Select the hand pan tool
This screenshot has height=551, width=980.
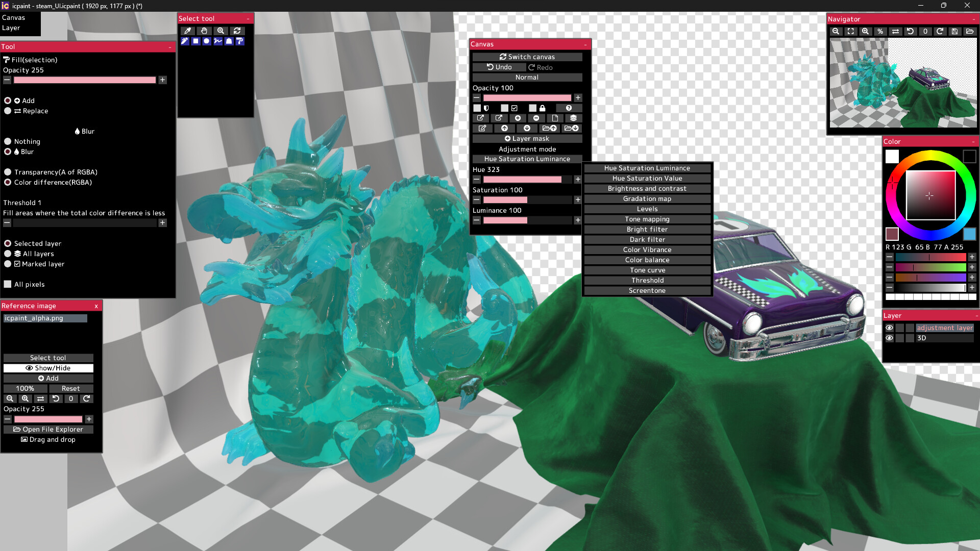(204, 31)
